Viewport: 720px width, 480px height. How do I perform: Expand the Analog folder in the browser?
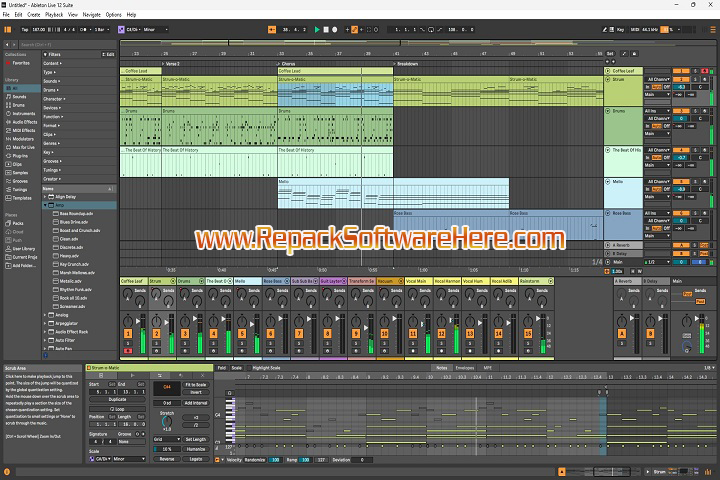tap(45, 315)
